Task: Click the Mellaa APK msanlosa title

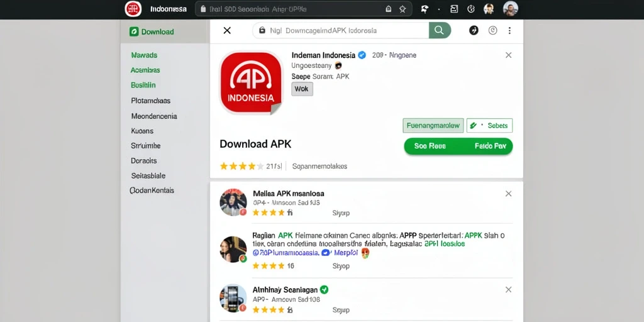Action: 288,194
